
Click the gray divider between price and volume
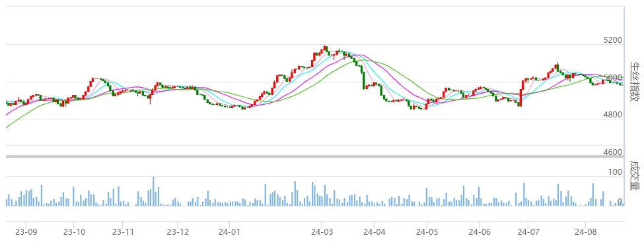pyautogui.click(x=315, y=156)
